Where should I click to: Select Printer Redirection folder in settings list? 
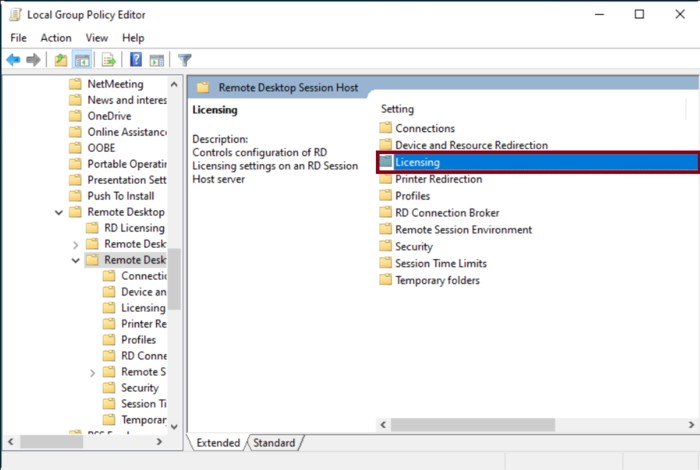(438, 179)
